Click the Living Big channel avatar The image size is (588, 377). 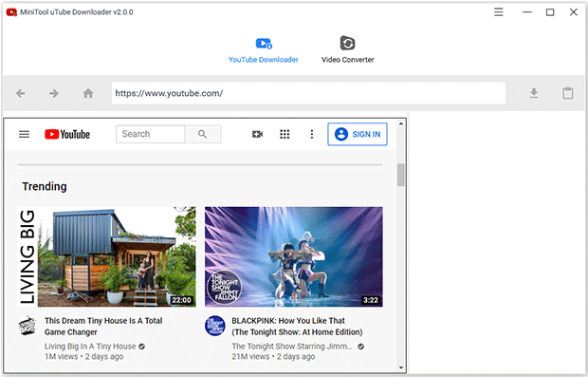(x=28, y=326)
